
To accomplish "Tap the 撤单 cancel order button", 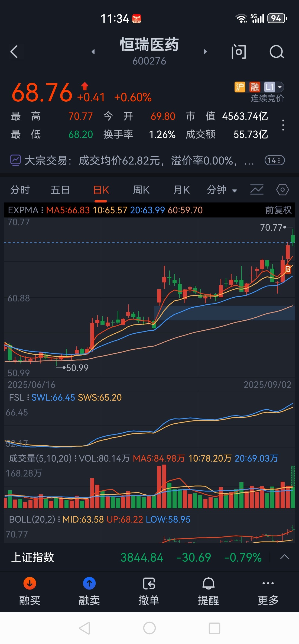I will (149, 591).
